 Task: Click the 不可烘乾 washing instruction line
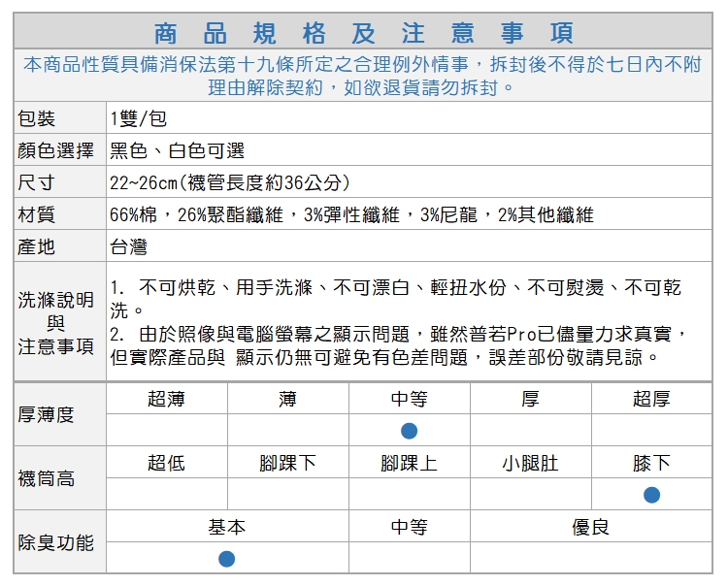[396, 288]
